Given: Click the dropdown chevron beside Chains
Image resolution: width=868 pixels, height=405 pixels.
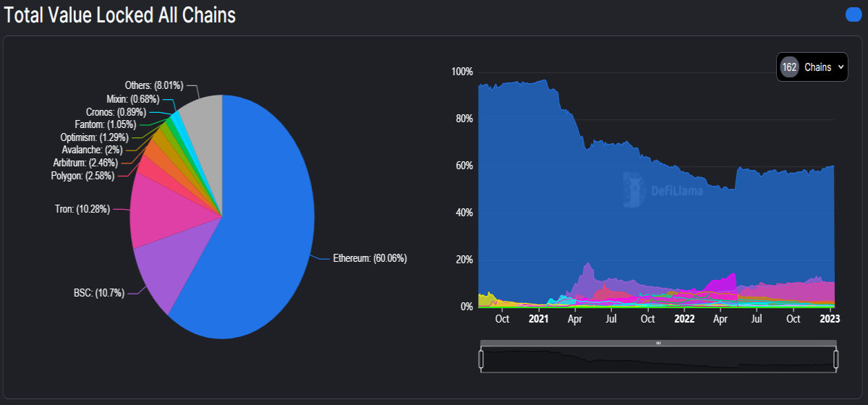Looking at the screenshot, I should [x=840, y=67].
